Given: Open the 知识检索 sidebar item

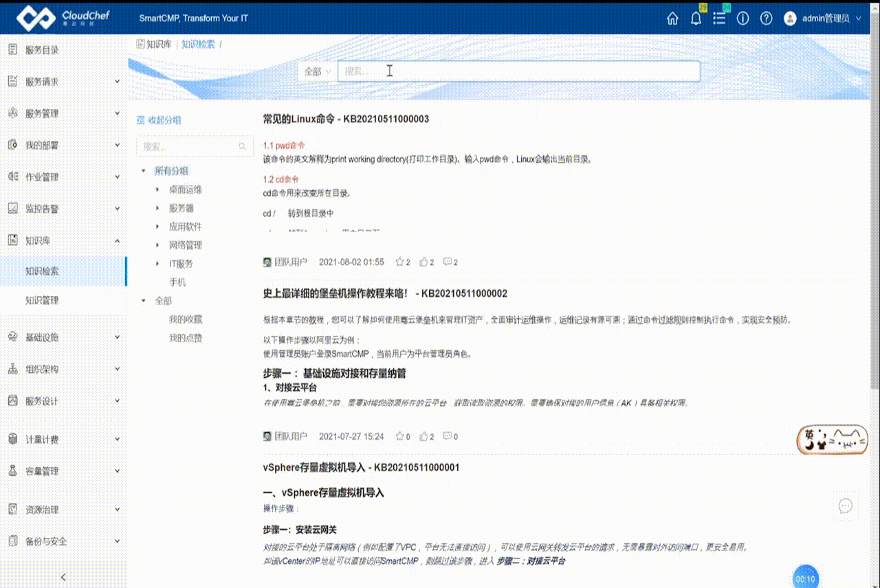Looking at the screenshot, I should click(63, 271).
